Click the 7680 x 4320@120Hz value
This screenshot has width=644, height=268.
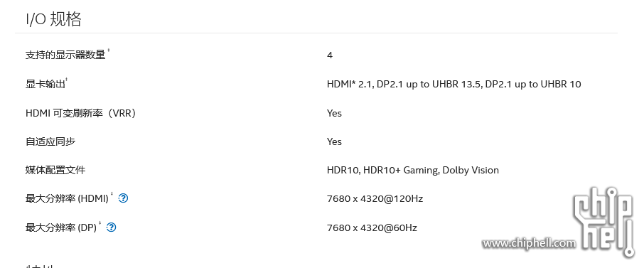pos(375,199)
